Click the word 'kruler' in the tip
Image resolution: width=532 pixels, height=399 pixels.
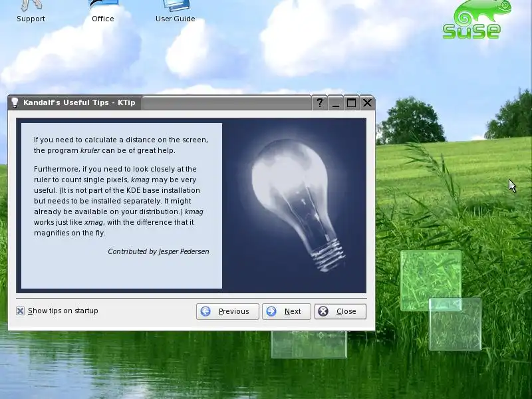[x=90, y=150]
